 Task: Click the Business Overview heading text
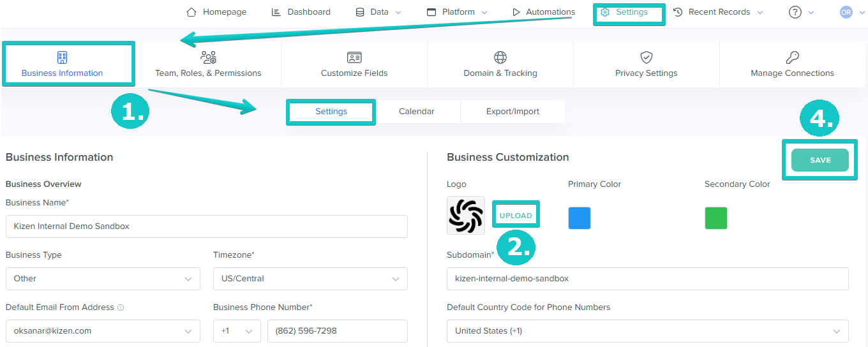(x=43, y=184)
